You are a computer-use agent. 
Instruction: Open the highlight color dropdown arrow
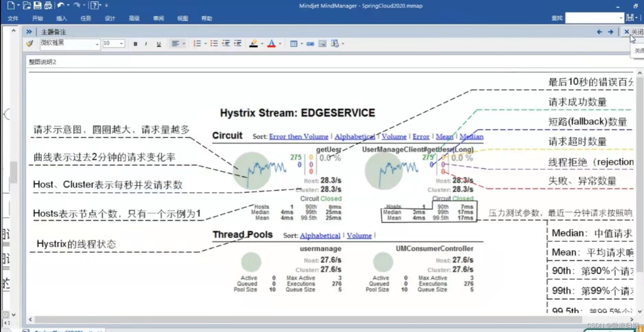pyautogui.click(x=262, y=44)
